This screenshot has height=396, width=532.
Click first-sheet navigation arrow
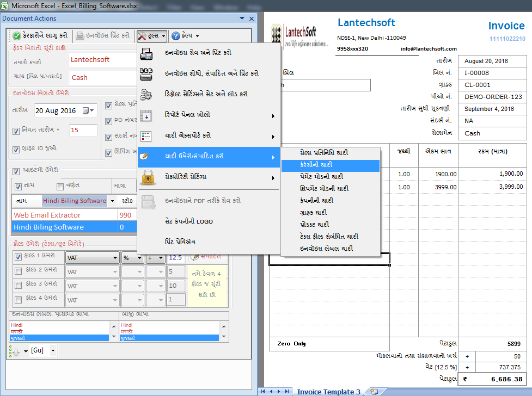click(264, 391)
